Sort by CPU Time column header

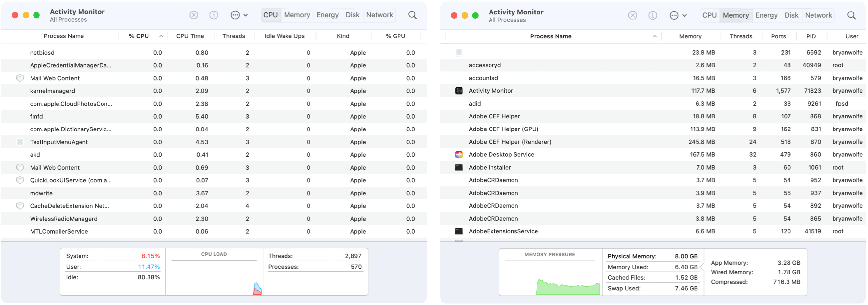coord(190,36)
